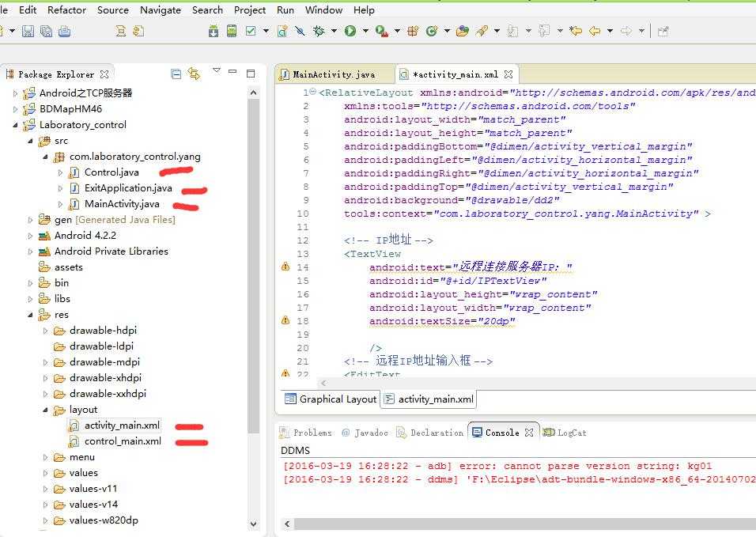This screenshot has width=756, height=537.
Task: Open the Problems view tab
Action: [307, 433]
